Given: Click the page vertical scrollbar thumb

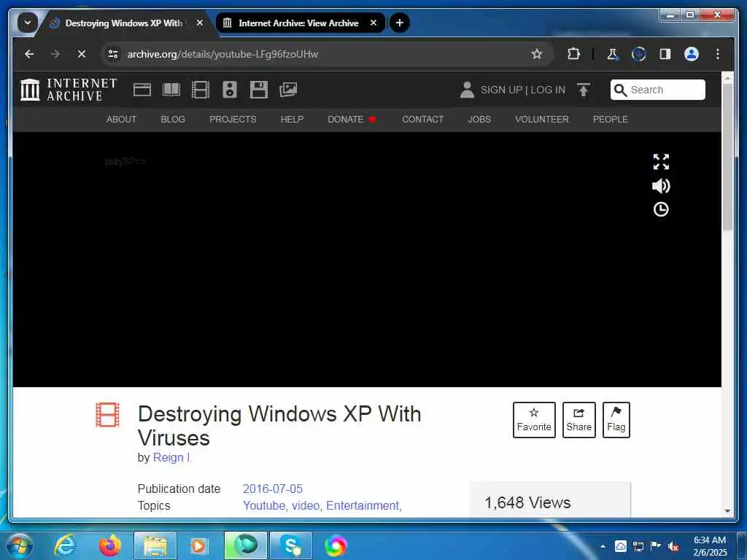Looking at the screenshot, I should [727, 157].
